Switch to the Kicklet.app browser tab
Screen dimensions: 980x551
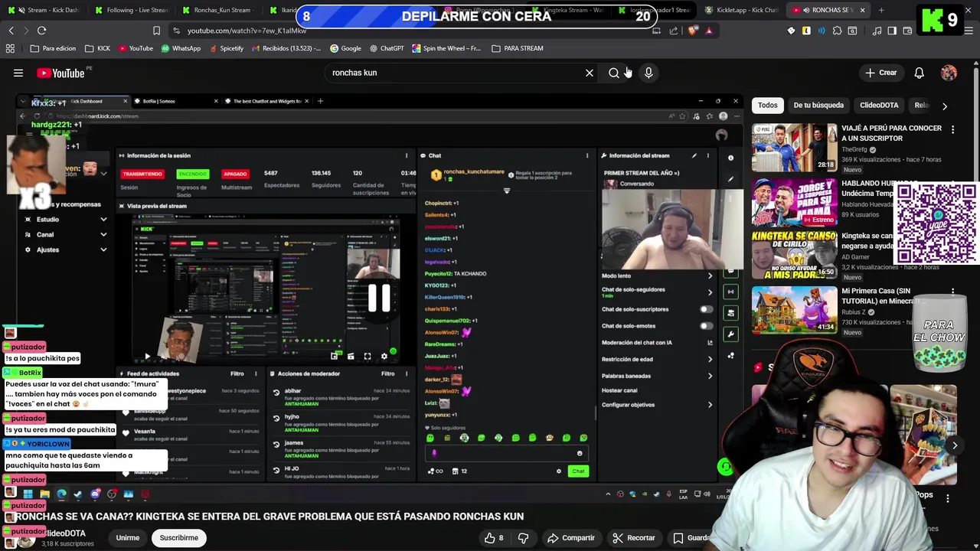741,10
